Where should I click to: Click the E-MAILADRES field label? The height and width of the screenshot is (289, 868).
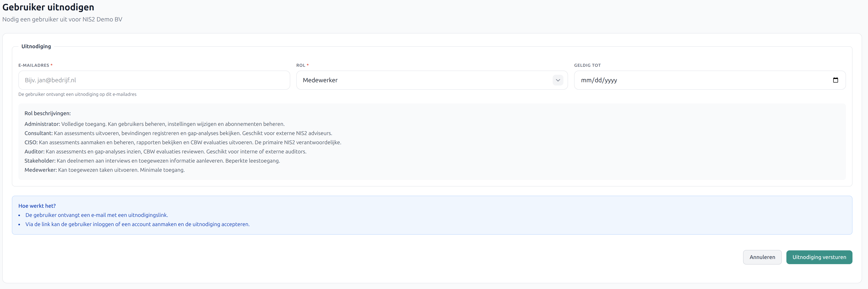click(x=34, y=65)
